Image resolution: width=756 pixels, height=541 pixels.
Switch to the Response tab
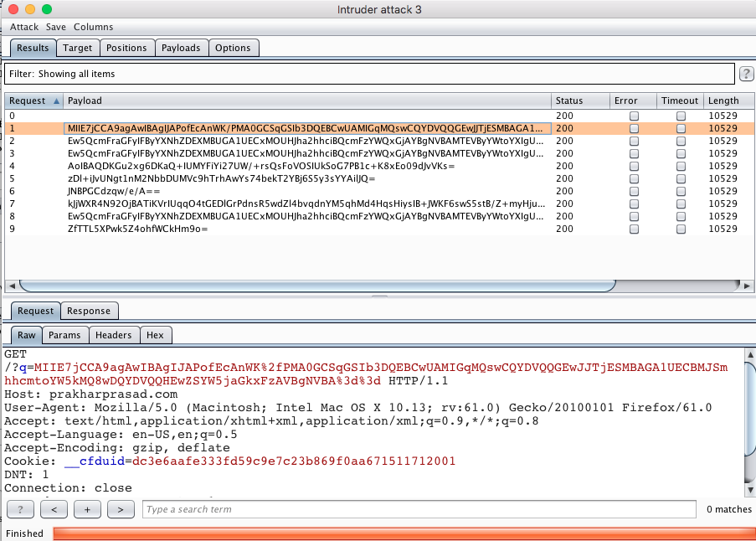tap(89, 311)
